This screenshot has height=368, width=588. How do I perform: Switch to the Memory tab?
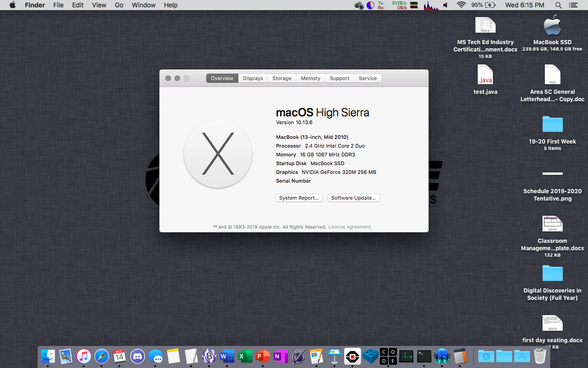(x=311, y=78)
